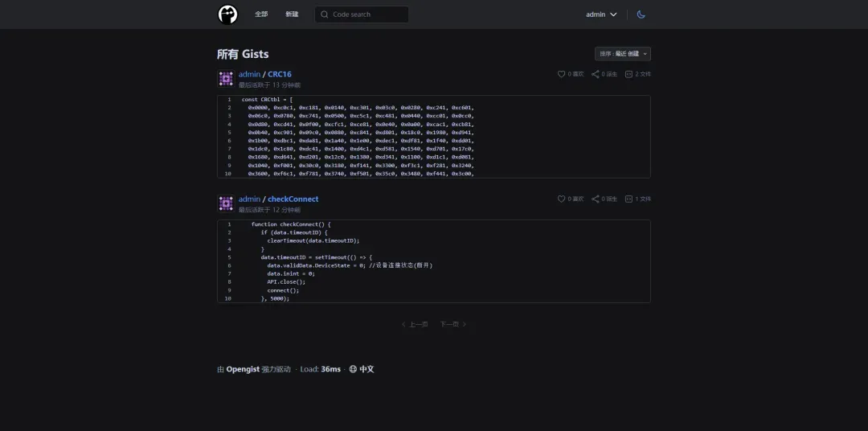Open the 全部 tab in navigation
Image resolution: width=868 pixels, height=431 pixels.
click(261, 14)
